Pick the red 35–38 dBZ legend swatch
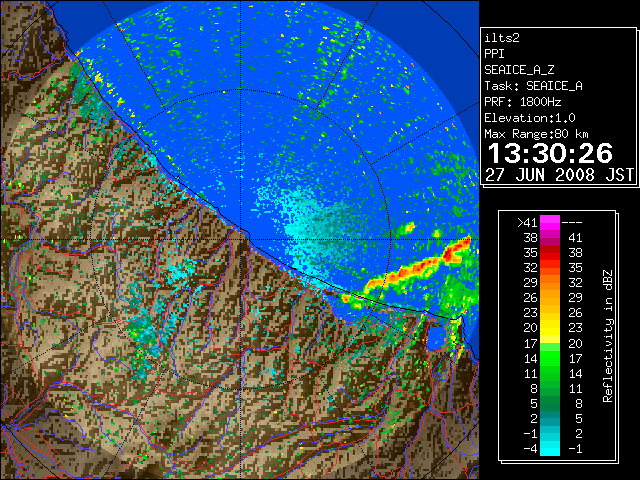This screenshot has height=480, width=640. [549, 253]
